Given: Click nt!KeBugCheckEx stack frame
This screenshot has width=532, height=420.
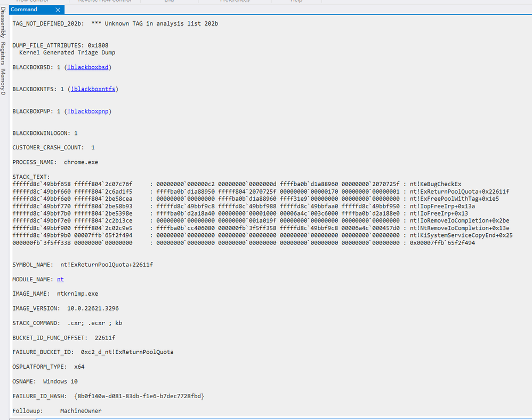Looking at the screenshot, I should click(436, 184).
